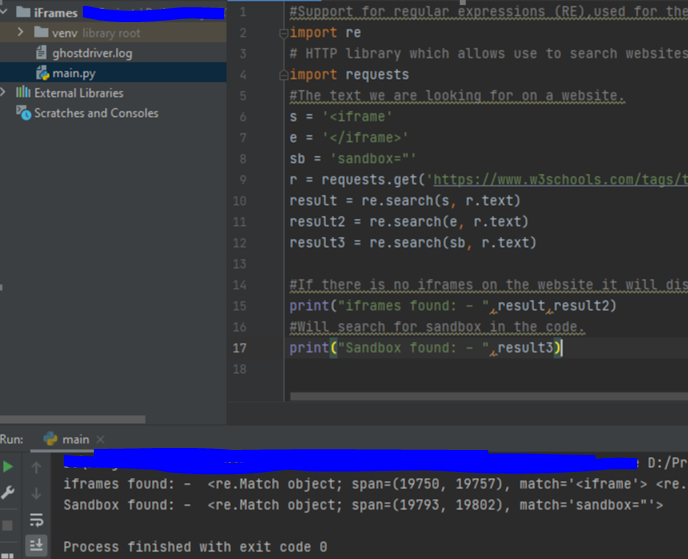
Task: Click the 'result3 = re.search' line
Action: click(x=413, y=243)
